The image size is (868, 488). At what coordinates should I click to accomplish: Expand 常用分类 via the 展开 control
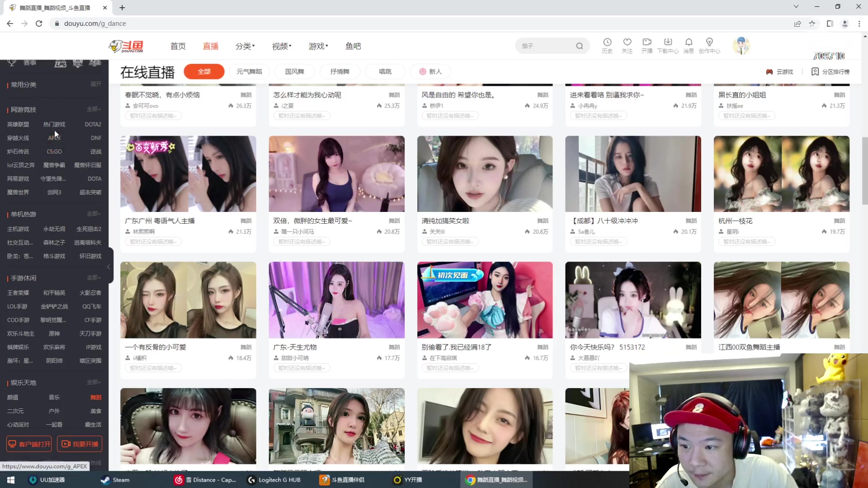[95, 84]
